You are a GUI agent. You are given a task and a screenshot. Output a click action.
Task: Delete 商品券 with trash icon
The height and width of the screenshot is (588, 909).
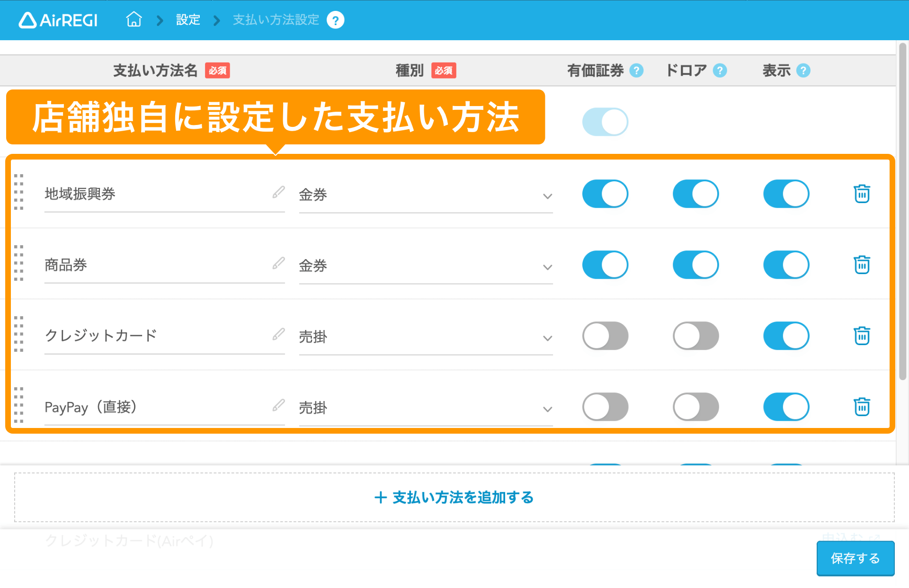pyautogui.click(x=862, y=265)
